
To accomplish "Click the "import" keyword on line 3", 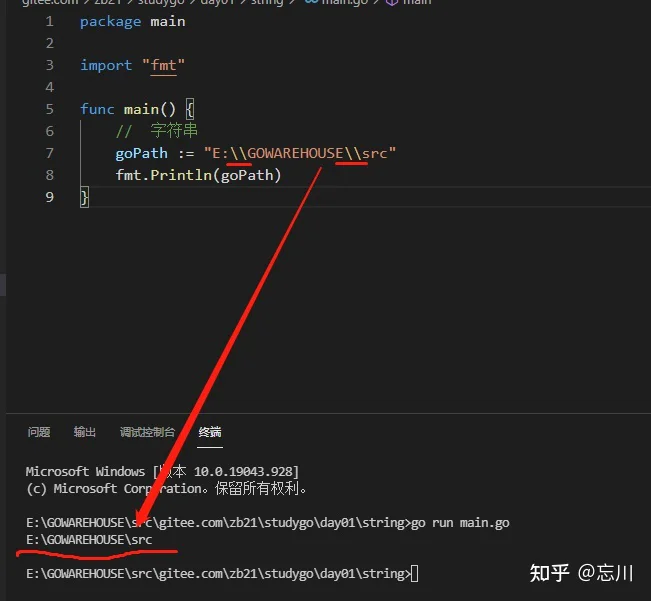I will (106, 66).
